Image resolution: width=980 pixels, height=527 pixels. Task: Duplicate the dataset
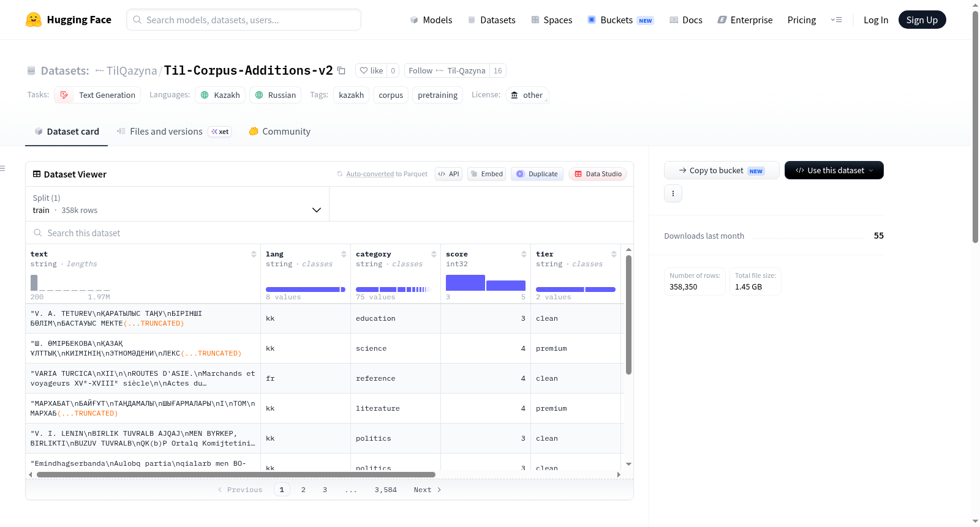537,174
